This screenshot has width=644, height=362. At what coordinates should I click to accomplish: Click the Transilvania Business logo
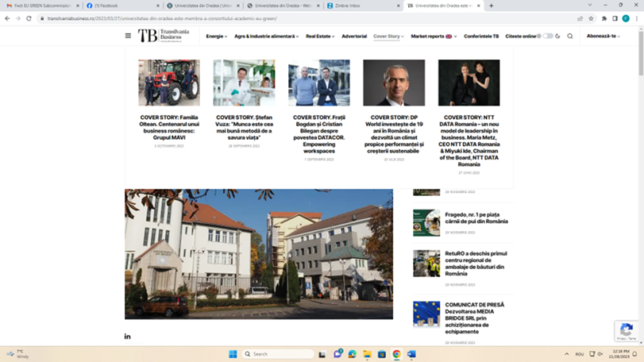[x=160, y=36]
